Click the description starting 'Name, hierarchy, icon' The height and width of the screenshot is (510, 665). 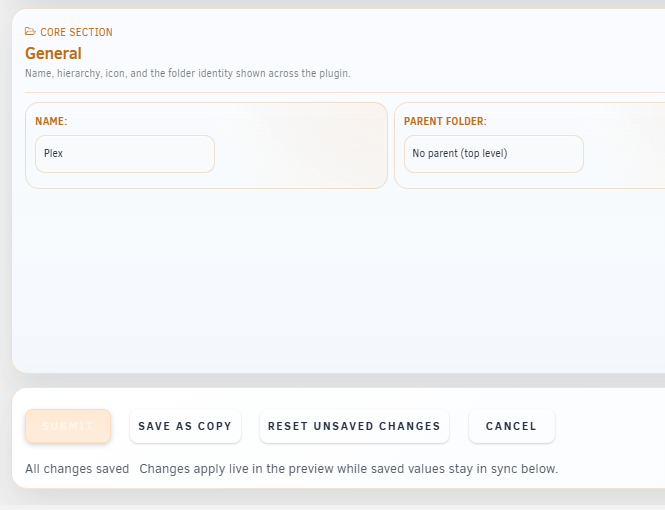pyautogui.click(x=188, y=73)
